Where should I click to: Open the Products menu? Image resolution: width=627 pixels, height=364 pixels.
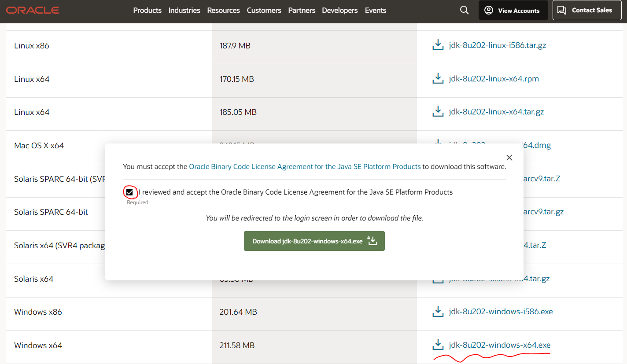(x=148, y=10)
